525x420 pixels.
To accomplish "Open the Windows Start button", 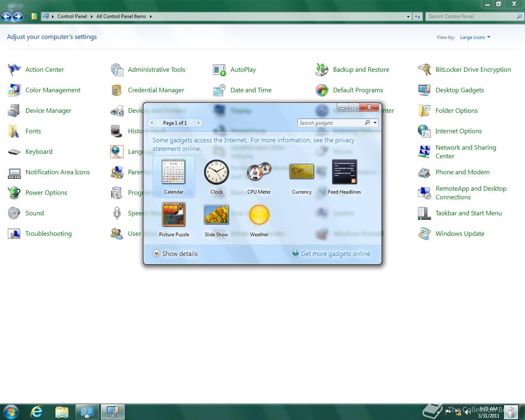I will (x=11, y=411).
